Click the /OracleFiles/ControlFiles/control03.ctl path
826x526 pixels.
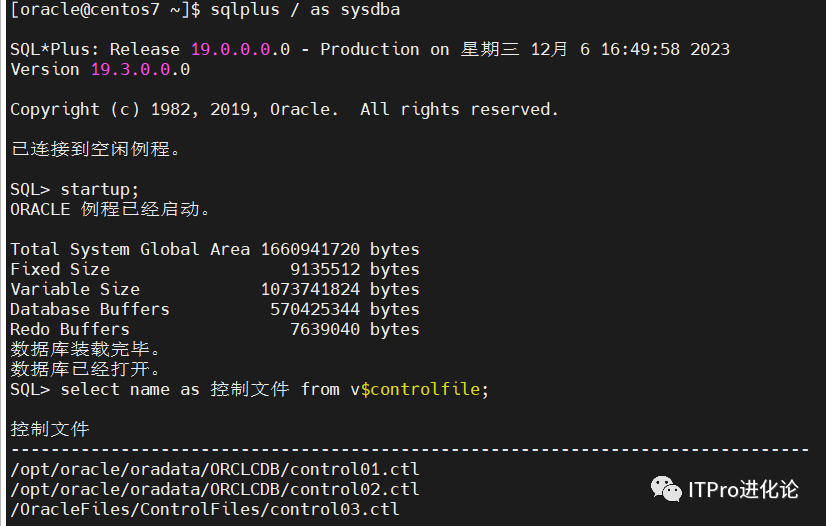click(204, 509)
